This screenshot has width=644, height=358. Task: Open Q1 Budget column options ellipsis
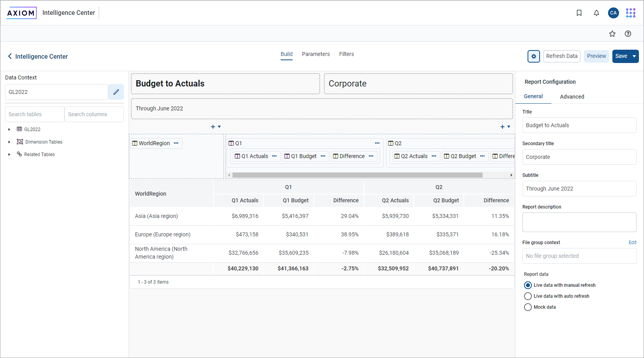point(323,156)
